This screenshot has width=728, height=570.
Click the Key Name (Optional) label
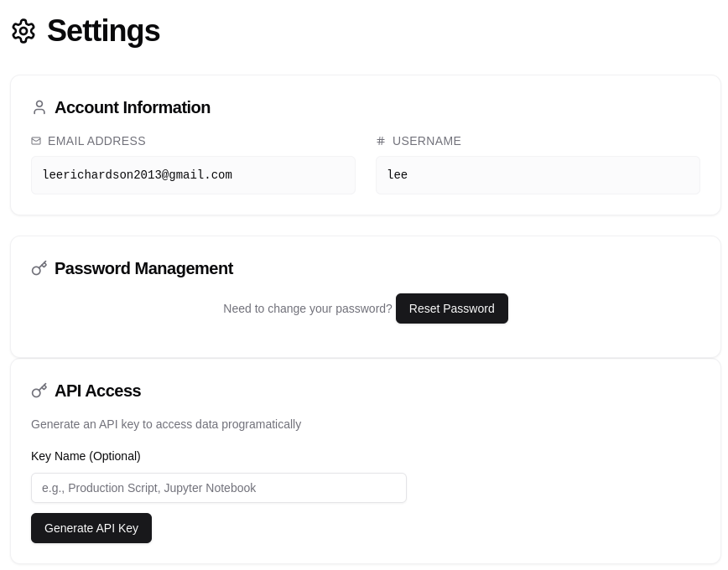(86, 456)
